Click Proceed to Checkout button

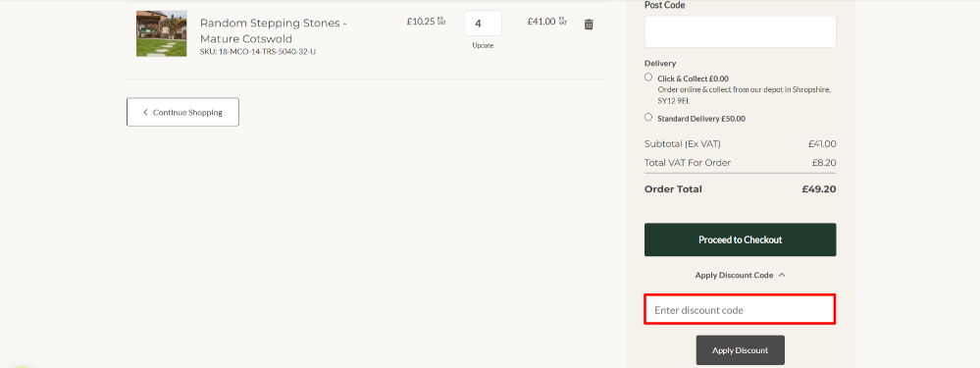click(740, 239)
